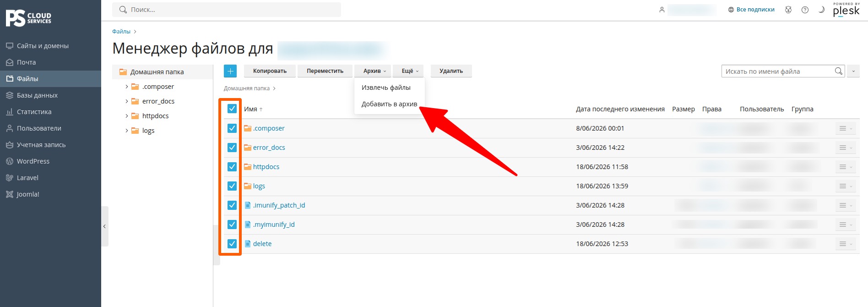Viewport: 868px width, 307px height.
Task: Open the WordPress sidebar icon
Action: [9, 161]
